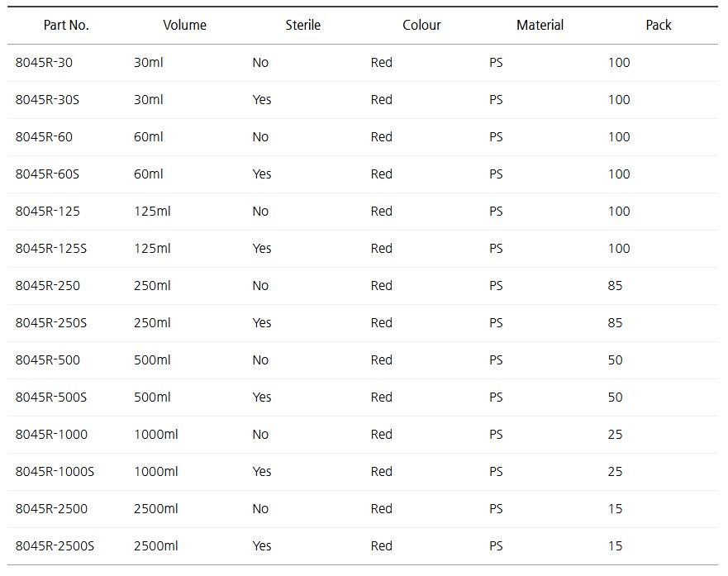
Task: Click the Part No. column header
Action: coord(66,25)
